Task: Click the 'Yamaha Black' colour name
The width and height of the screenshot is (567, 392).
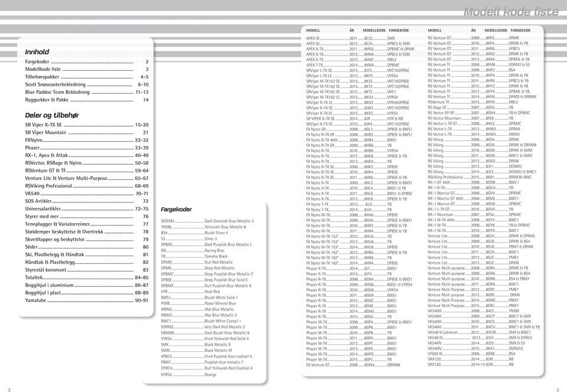Action: point(216,257)
